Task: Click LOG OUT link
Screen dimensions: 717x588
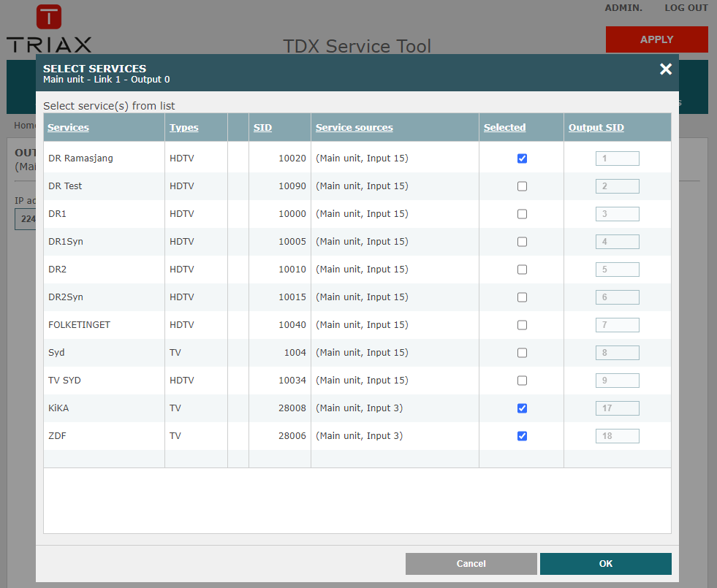Action: click(x=686, y=8)
